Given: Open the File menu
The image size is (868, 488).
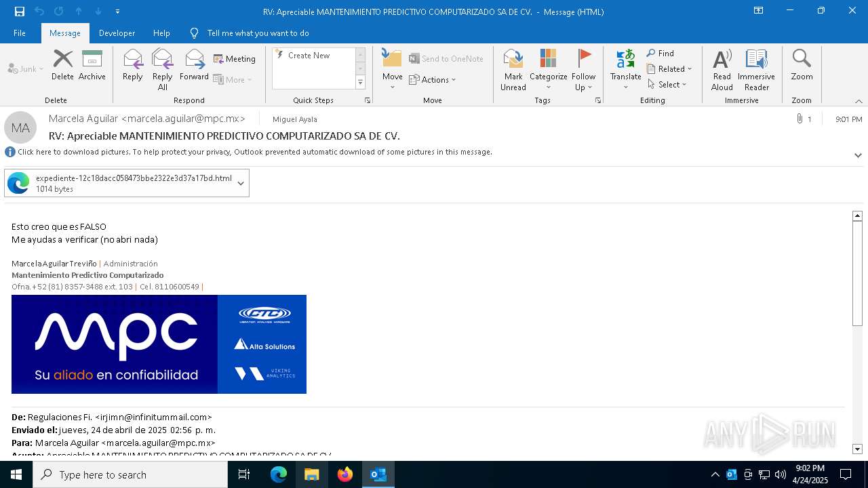Looking at the screenshot, I should click(20, 33).
